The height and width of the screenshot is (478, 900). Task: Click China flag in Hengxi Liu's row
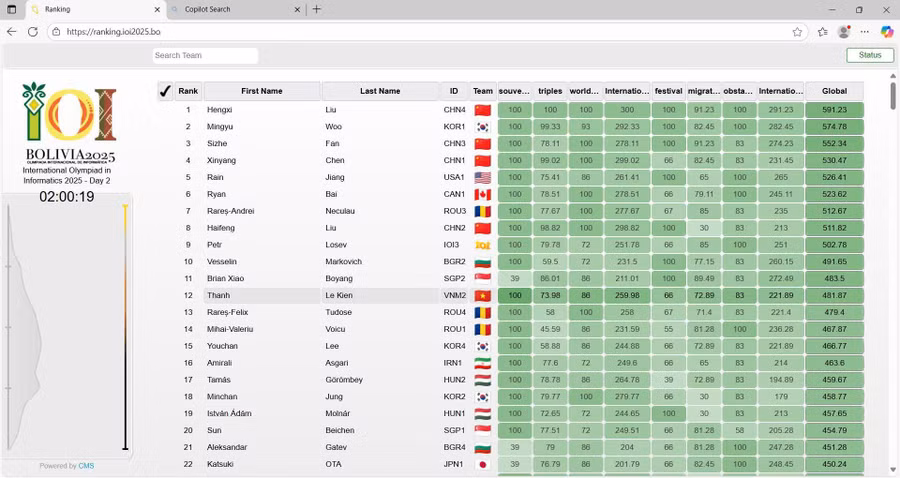[483, 110]
